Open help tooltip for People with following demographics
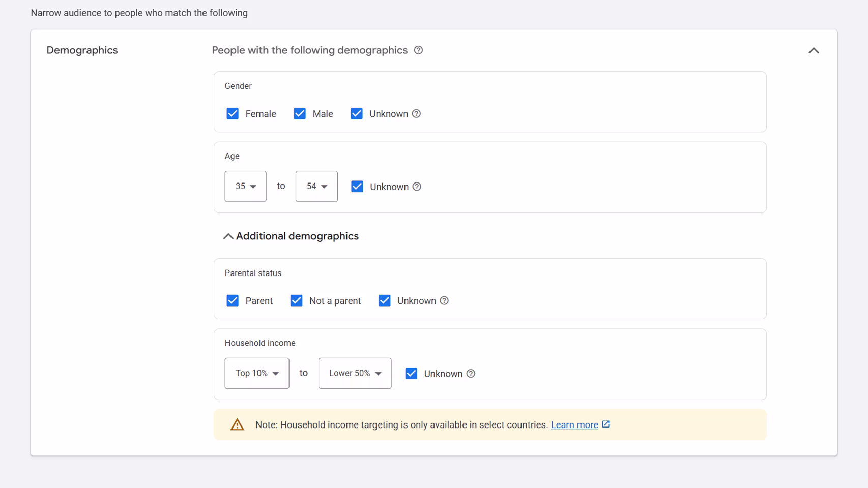 click(418, 50)
